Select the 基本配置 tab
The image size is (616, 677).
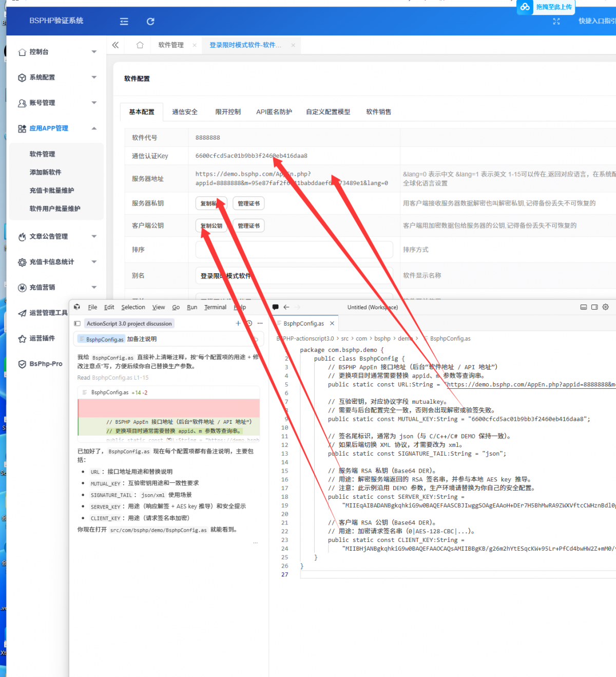(142, 112)
